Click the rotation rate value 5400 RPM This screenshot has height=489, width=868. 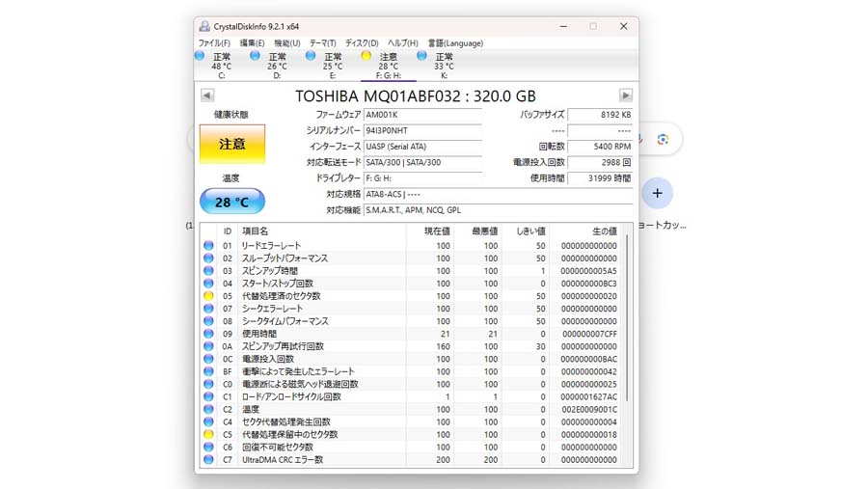tap(600, 147)
